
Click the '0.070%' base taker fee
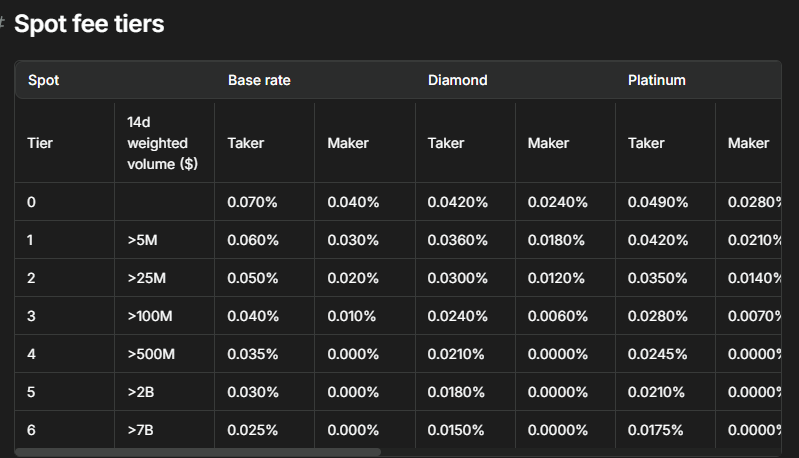(252, 202)
